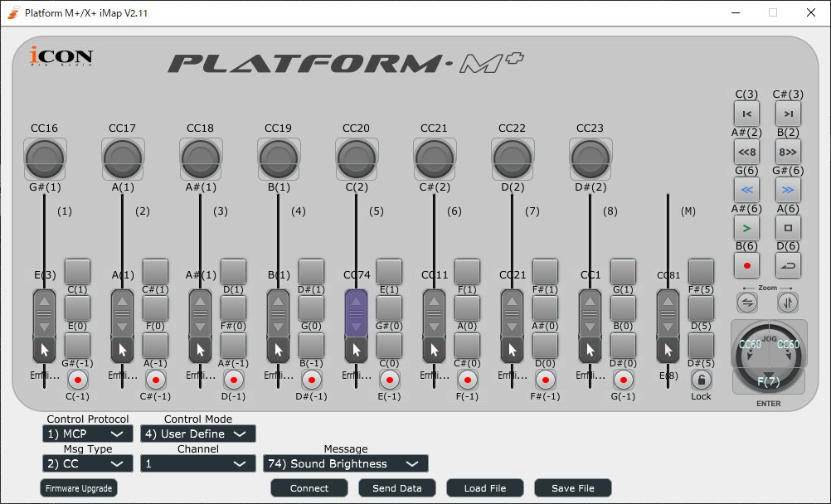Screen dimensions: 831x504
Task: Click the 8>> bank right button
Action: pyautogui.click(x=788, y=152)
